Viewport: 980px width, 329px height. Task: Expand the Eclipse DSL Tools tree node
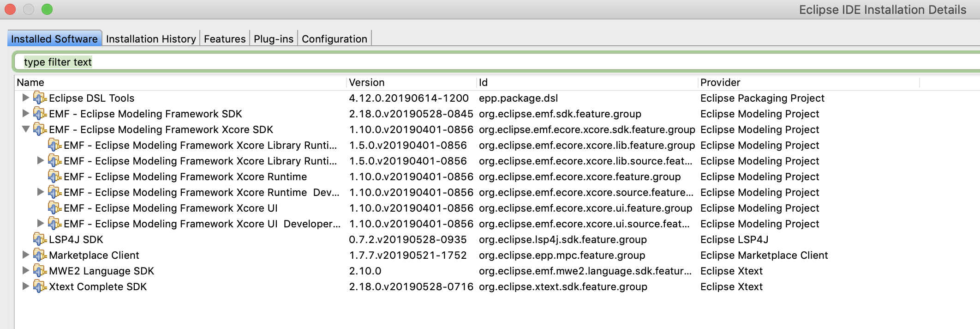click(x=26, y=97)
